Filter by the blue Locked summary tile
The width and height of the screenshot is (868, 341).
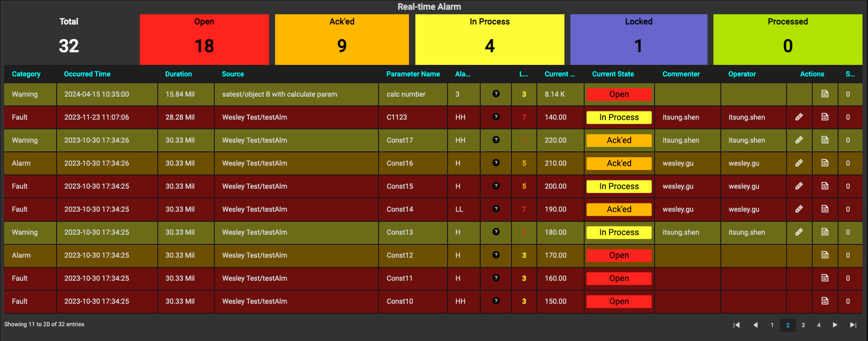(x=639, y=40)
